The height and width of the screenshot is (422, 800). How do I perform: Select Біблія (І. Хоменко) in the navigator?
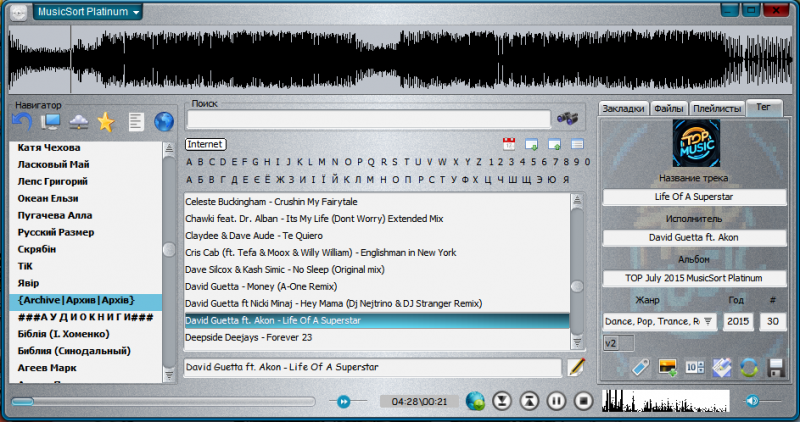click(85, 334)
